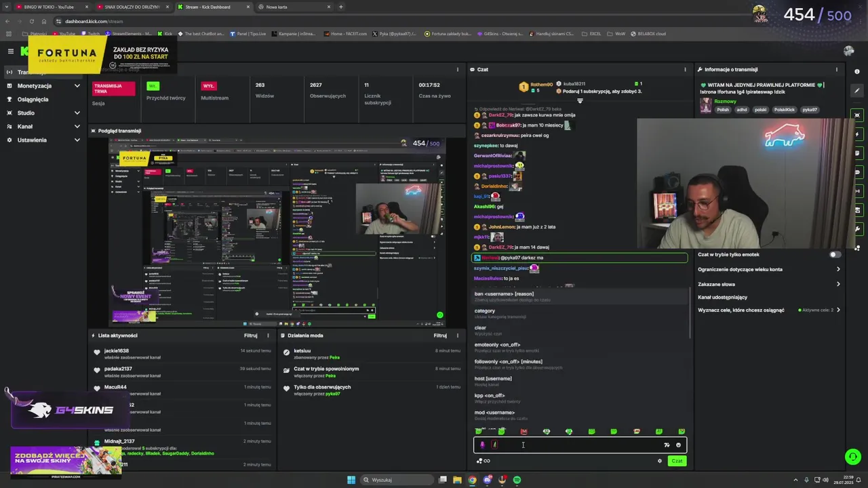This screenshot has height=488, width=868.
Task: Click the Windows Start button
Action: [351, 480]
